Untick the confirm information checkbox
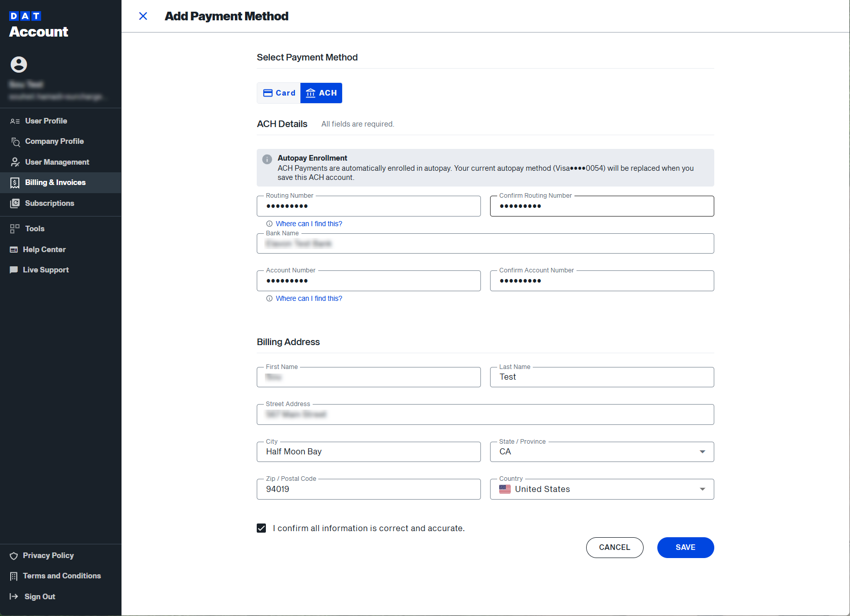 tap(261, 528)
